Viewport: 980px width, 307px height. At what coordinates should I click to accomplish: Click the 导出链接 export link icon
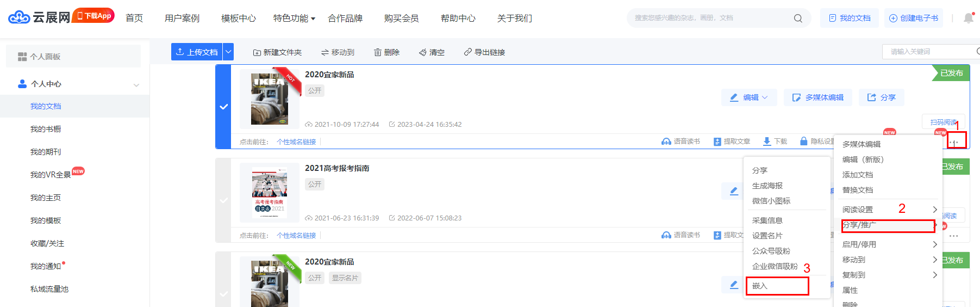coord(467,52)
